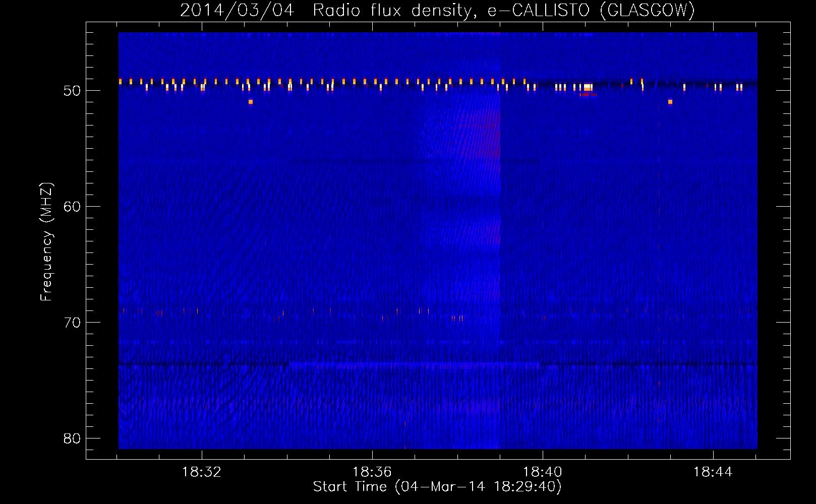The width and height of the screenshot is (816, 504).
Task: Click the "Start Time (04-Mar-14 18:29:40)" axis label
Action: coord(437,487)
